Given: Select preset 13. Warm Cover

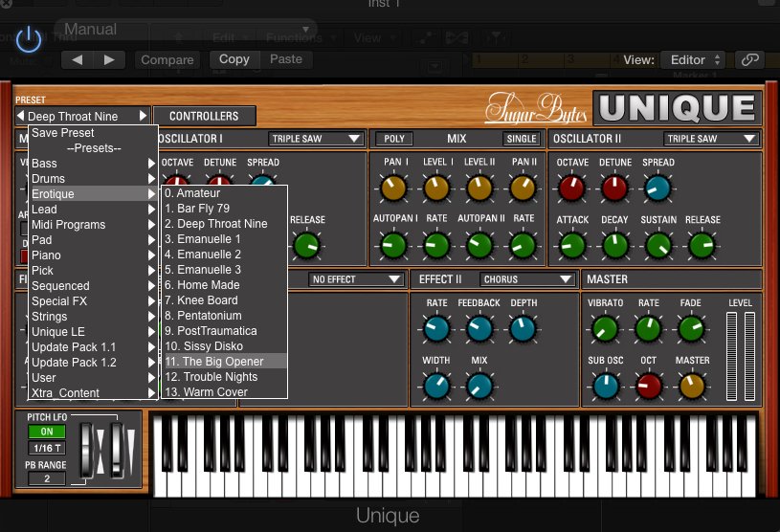Looking at the screenshot, I should 225,391.
